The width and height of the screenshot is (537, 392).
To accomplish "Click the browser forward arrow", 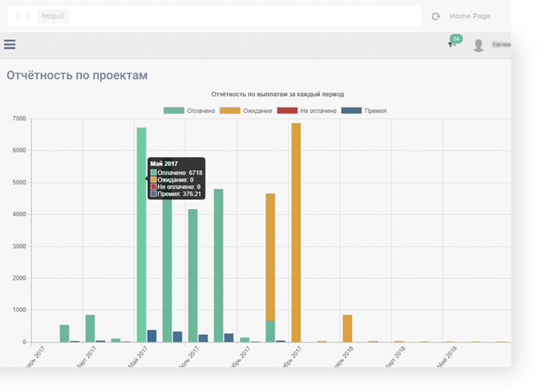I will (x=27, y=16).
